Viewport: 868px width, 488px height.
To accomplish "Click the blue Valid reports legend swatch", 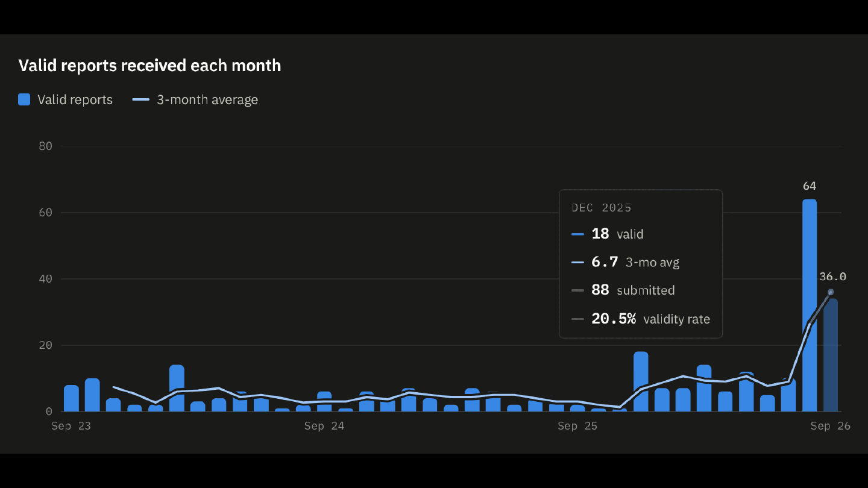I will 24,100.
